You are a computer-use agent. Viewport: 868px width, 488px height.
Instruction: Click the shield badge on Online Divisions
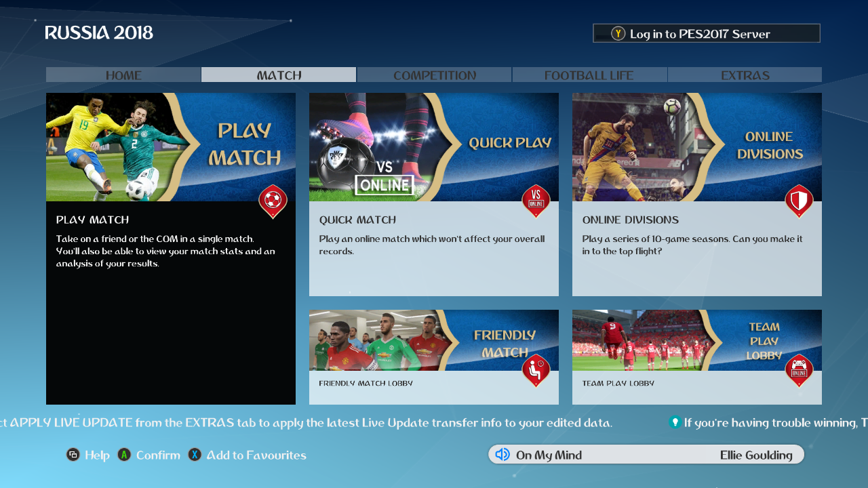[x=799, y=201]
